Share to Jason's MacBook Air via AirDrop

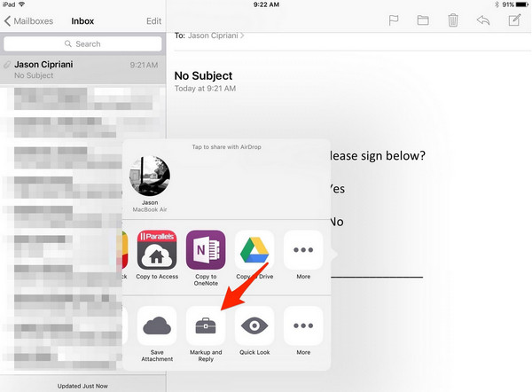(150, 184)
